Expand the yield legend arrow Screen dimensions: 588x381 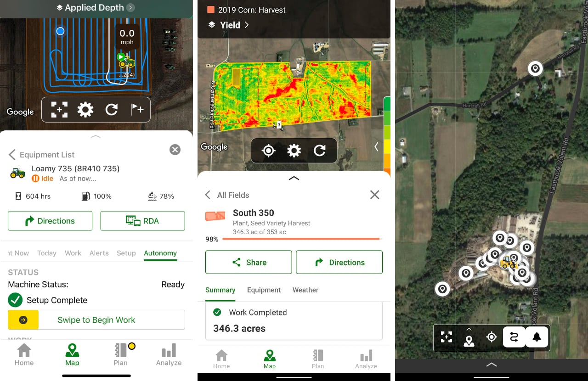pos(377,146)
